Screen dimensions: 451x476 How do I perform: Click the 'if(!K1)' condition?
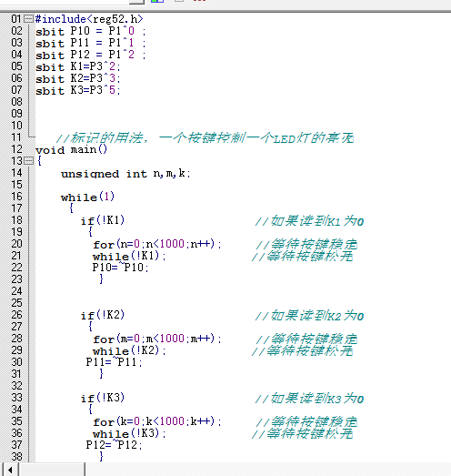click(x=103, y=220)
